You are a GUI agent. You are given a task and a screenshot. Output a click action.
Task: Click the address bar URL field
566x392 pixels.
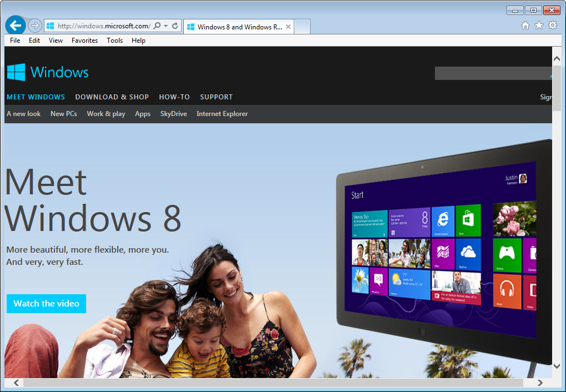point(104,26)
